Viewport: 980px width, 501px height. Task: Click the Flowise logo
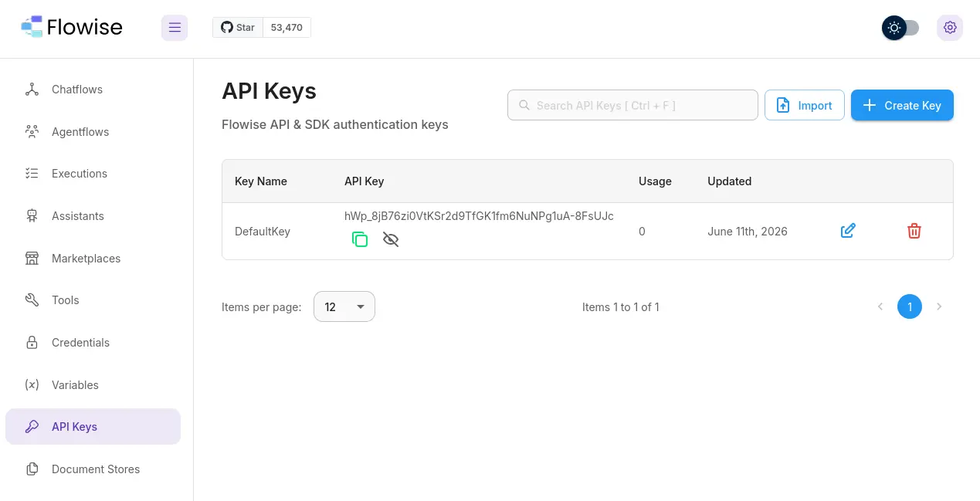click(71, 27)
